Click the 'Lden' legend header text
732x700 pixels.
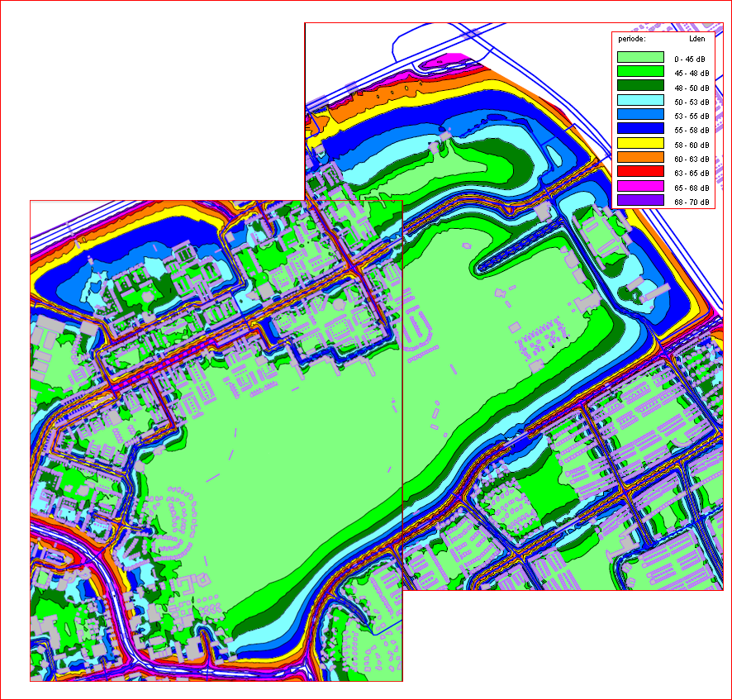[x=697, y=39]
